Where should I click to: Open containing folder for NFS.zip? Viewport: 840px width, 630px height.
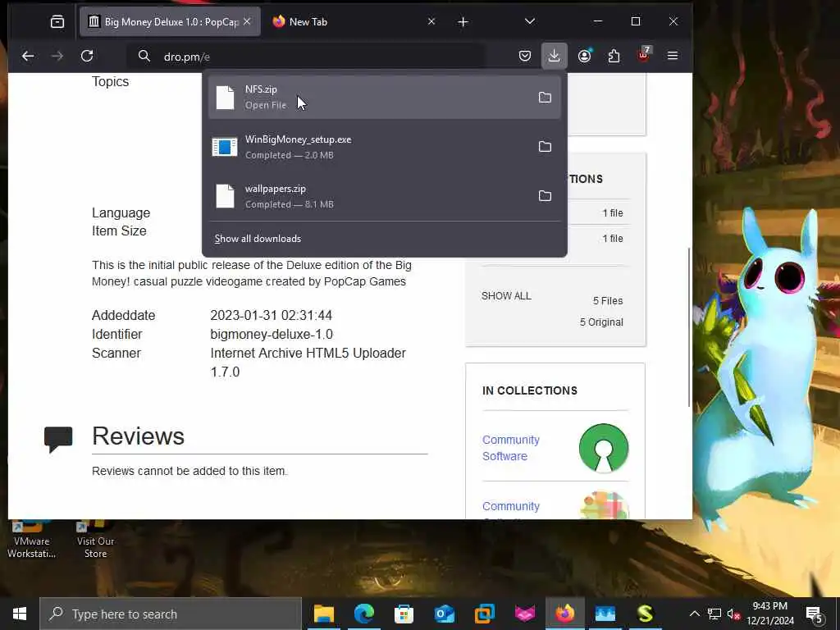pos(545,98)
